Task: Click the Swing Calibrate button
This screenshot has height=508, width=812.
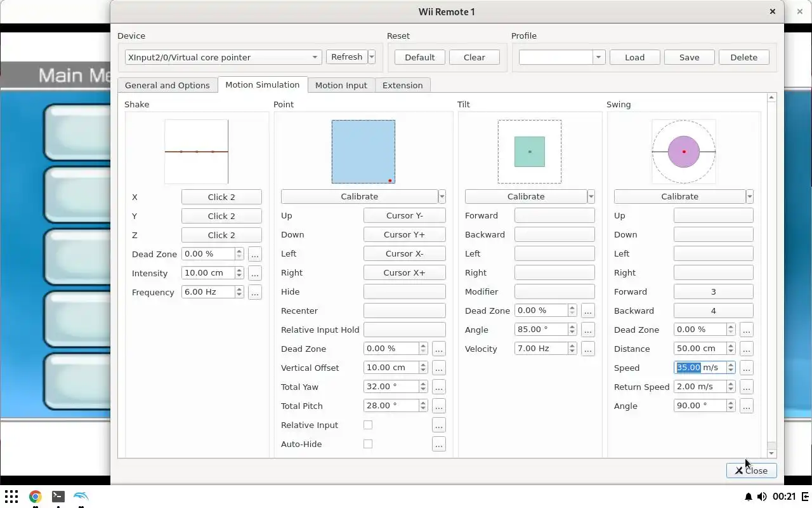Action: coord(680,196)
